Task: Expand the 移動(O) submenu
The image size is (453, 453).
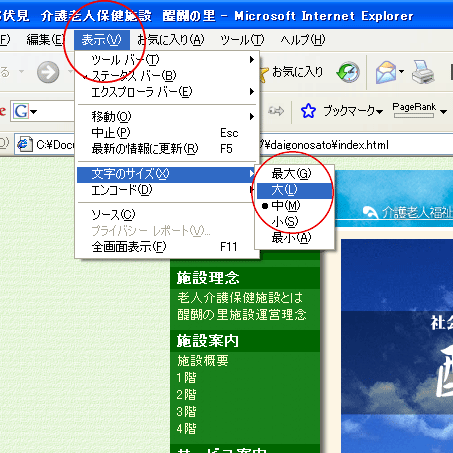Action: pos(168,116)
